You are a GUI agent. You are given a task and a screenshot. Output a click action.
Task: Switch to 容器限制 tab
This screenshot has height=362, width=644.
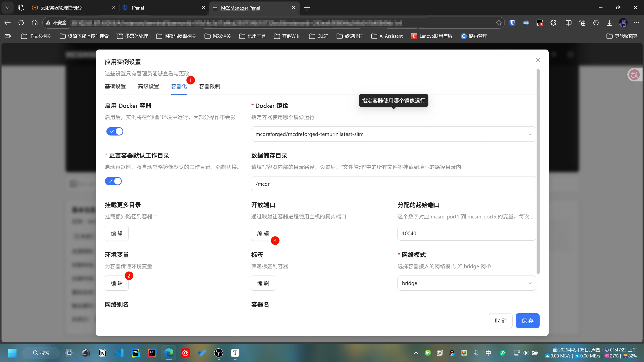[210, 86]
